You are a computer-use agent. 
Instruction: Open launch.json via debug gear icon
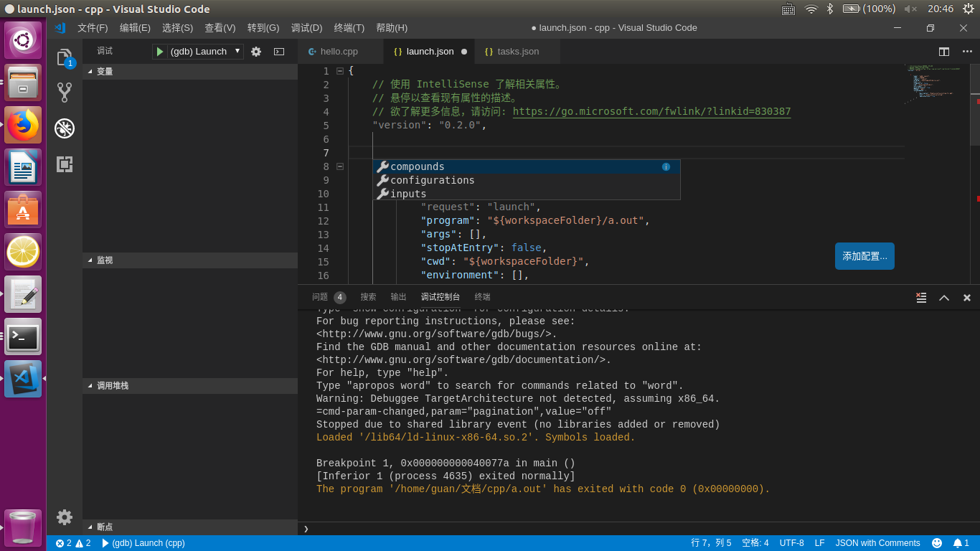click(256, 52)
